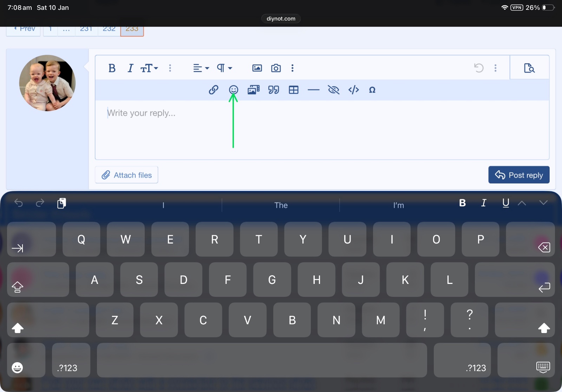
Task: Insert a code block
Action: click(x=353, y=90)
